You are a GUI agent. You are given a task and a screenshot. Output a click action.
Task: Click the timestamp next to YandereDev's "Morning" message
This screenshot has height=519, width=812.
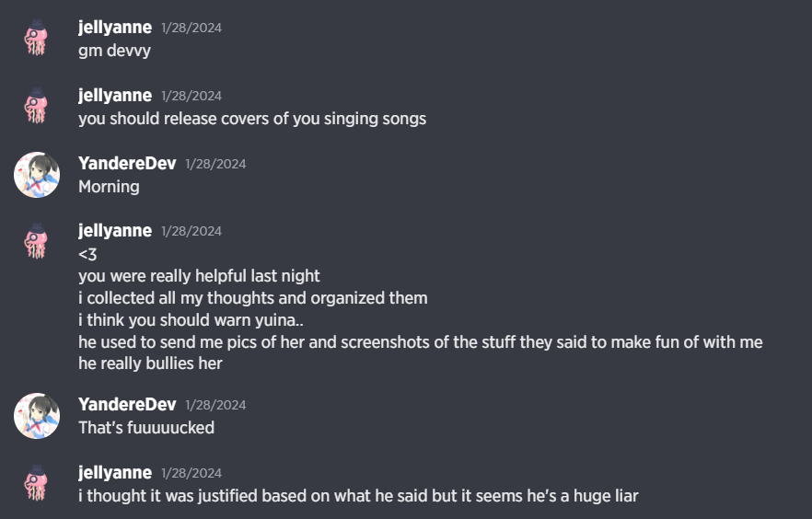(x=215, y=165)
